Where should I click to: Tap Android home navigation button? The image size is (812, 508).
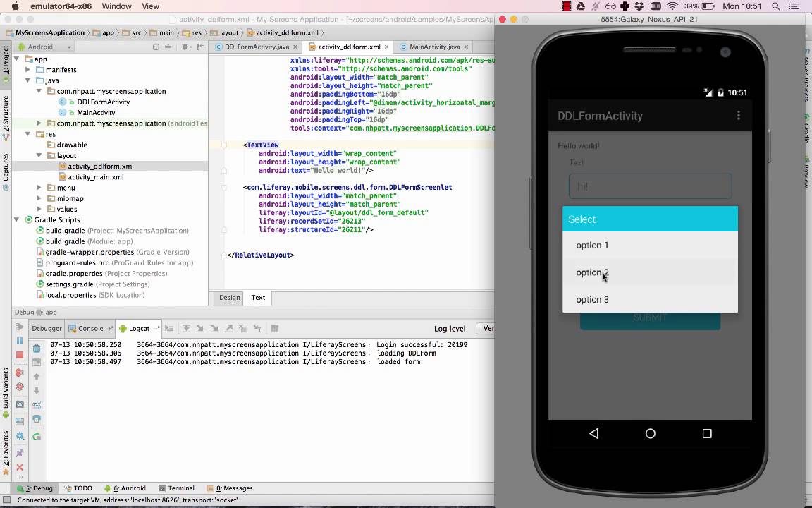[651, 433]
